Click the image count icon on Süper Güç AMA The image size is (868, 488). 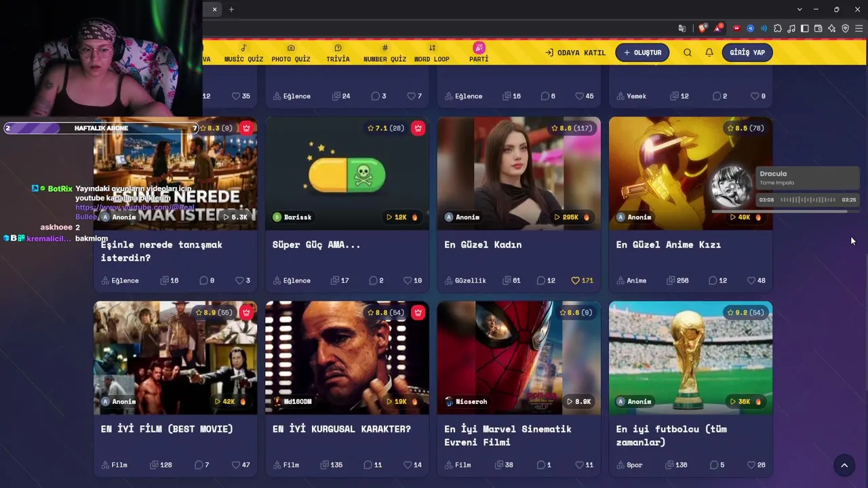[336, 281]
